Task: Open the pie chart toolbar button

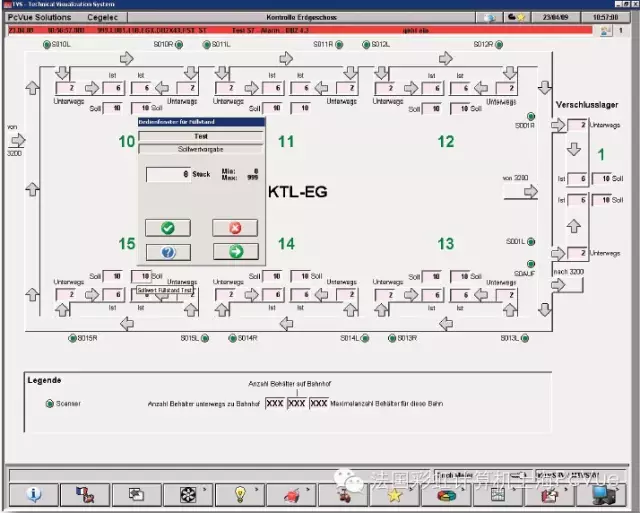Action: (x=446, y=495)
